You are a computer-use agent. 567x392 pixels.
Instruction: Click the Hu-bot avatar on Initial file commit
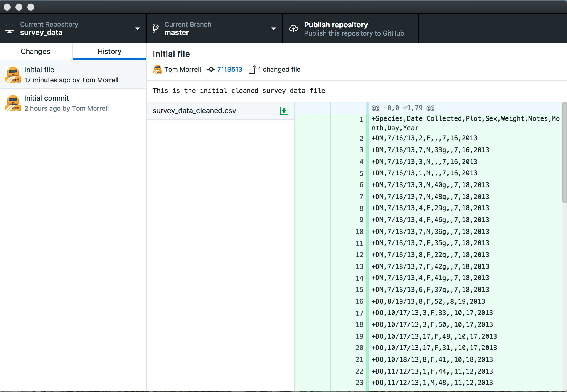pyautogui.click(x=13, y=75)
